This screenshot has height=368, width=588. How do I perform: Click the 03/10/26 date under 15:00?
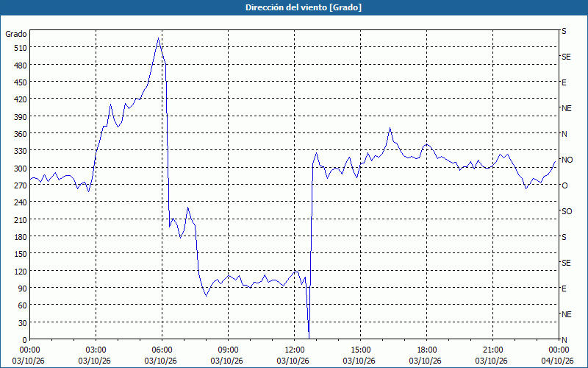[x=359, y=361]
